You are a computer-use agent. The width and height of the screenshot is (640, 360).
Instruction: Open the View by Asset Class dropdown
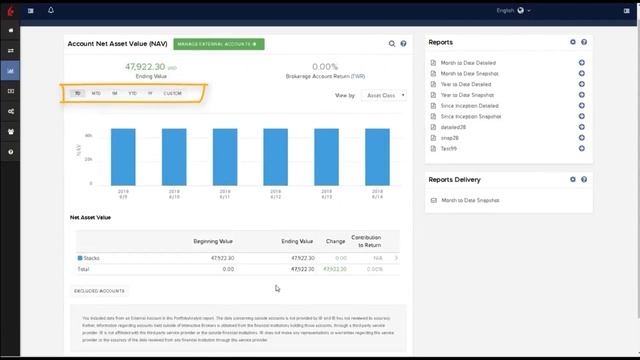[384, 96]
